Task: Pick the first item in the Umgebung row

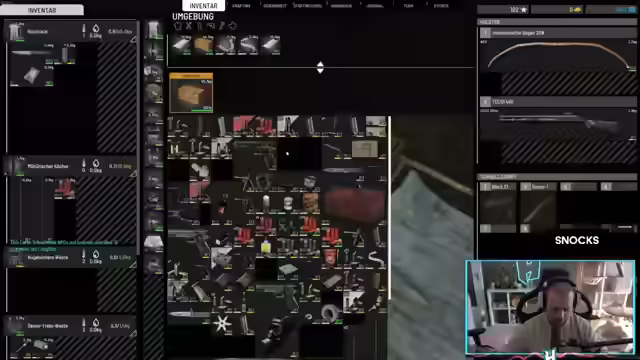Action: pyautogui.click(x=182, y=44)
